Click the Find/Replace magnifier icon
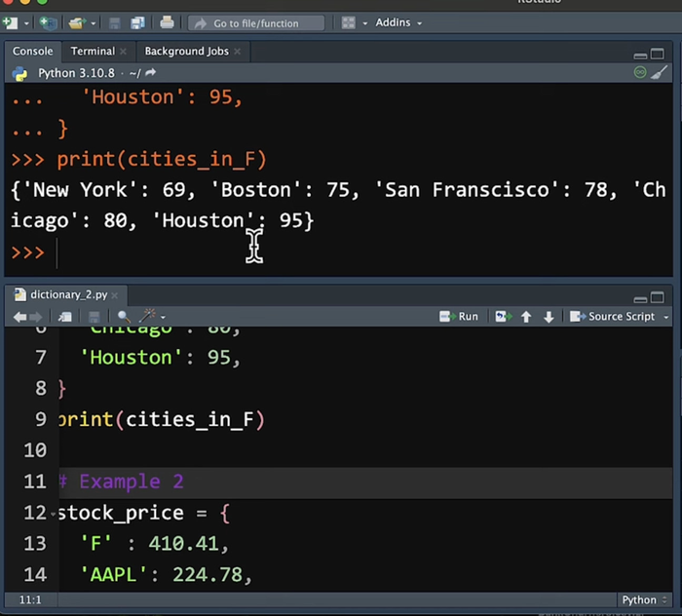Image resolution: width=682 pixels, height=616 pixels. tap(124, 317)
